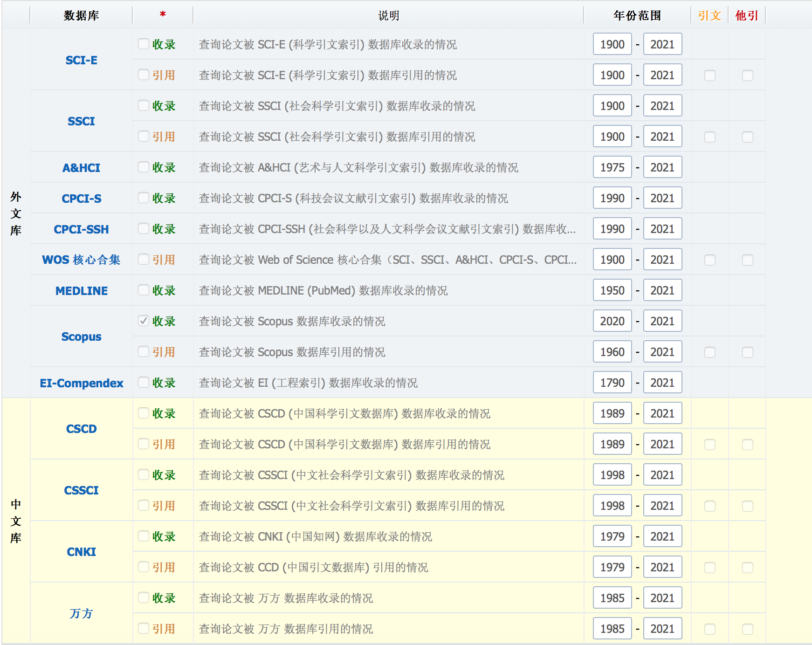Image resolution: width=812 pixels, height=645 pixels.
Task: Check CSCD 引用 checkbox
Action: coord(144,444)
